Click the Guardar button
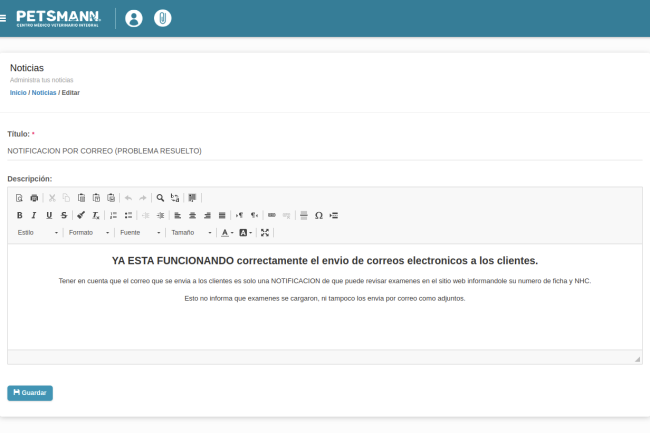The image size is (650, 433). point(30,393)
